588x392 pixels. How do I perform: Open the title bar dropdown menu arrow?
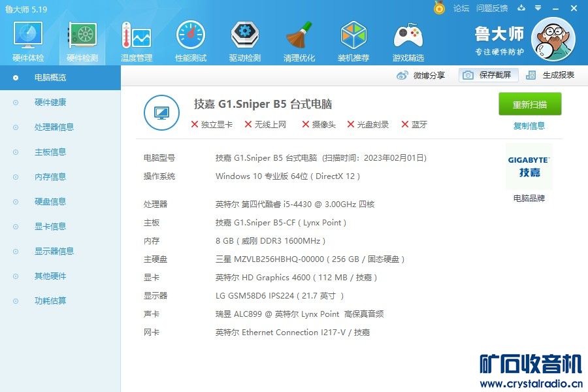tap(538, 8)
